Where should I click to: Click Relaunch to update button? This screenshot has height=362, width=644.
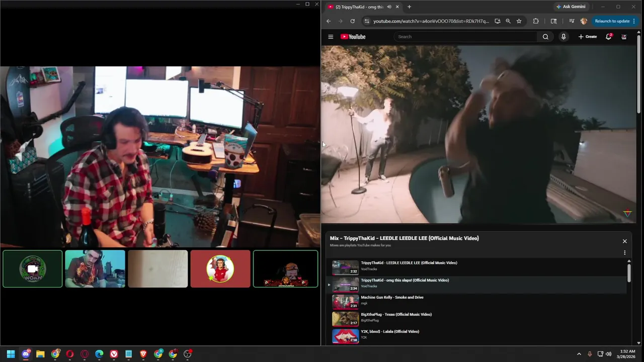pos(615,21)
